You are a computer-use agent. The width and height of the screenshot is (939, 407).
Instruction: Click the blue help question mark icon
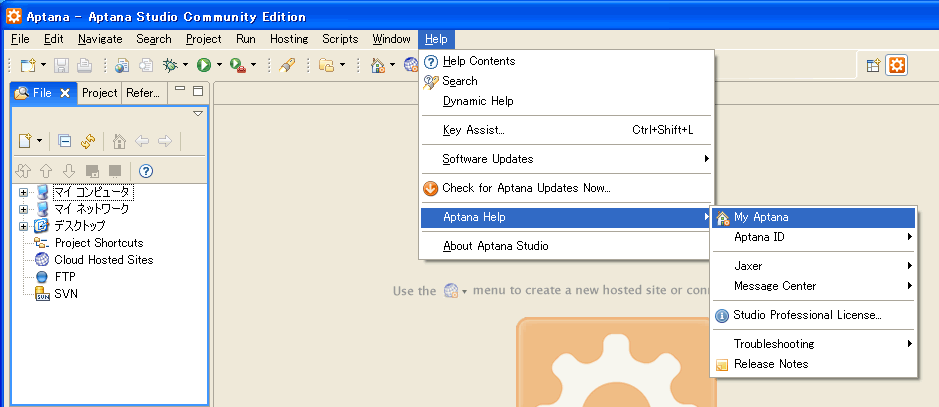pyautogui.click(x=145, y=171)
